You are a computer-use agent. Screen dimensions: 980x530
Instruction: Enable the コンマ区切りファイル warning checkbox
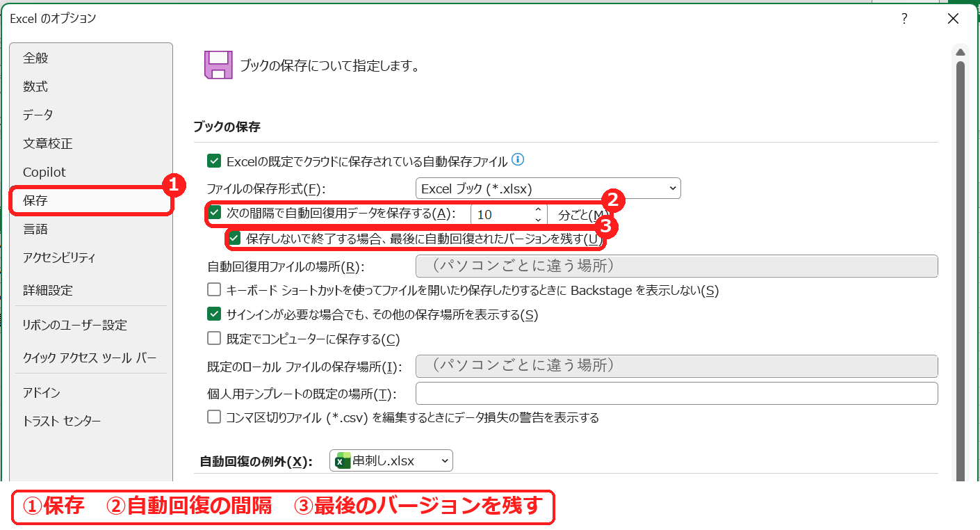pyautogui.click(x=214, y=417)
